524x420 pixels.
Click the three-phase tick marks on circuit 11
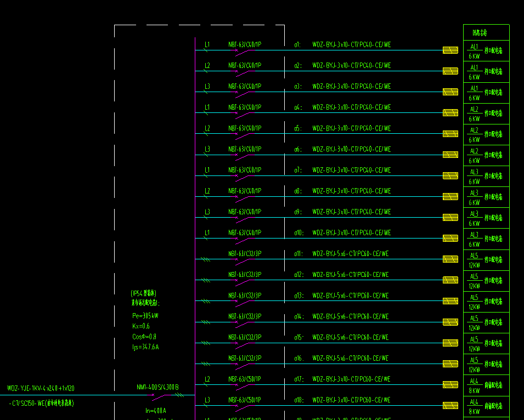pos(206,259)
